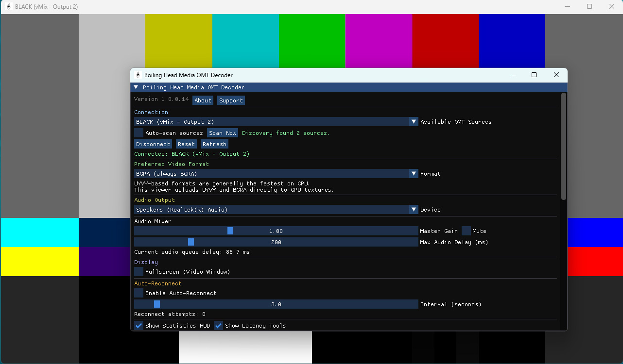This screenshot has width=623, height=364.
Task: Click the OMT Decoder window title icon
Action: [x=138, y=75]
